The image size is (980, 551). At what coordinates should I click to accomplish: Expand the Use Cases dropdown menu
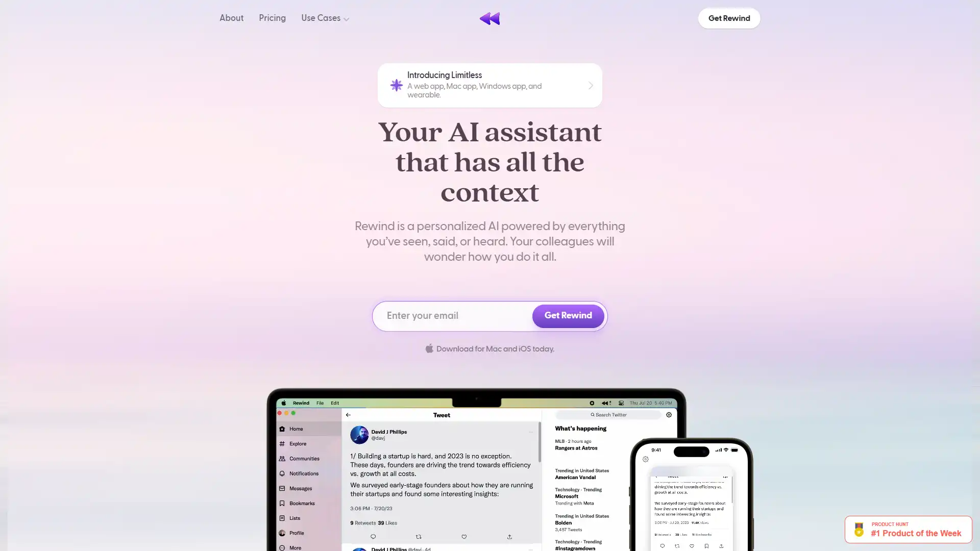(x=325, y=18)
